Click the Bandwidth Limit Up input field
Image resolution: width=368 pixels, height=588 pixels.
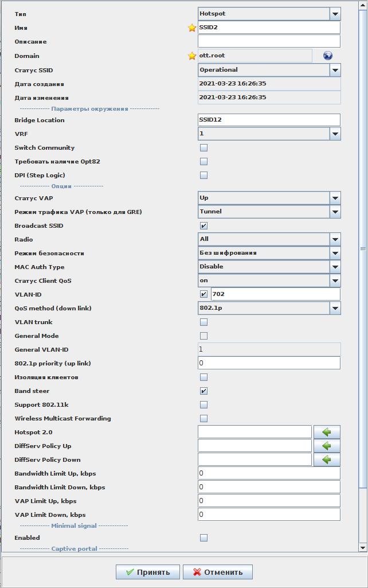coord(269,473)
